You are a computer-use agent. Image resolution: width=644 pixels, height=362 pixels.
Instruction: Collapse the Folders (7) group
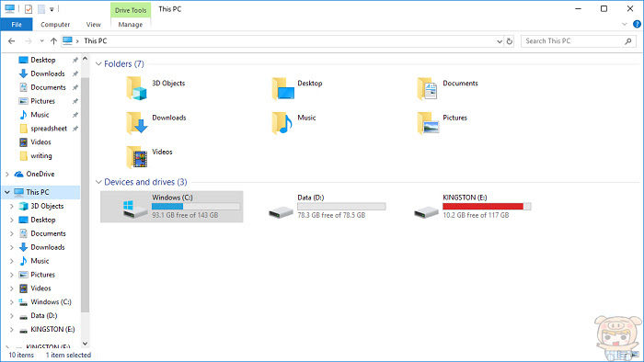(x=98, y=64)
